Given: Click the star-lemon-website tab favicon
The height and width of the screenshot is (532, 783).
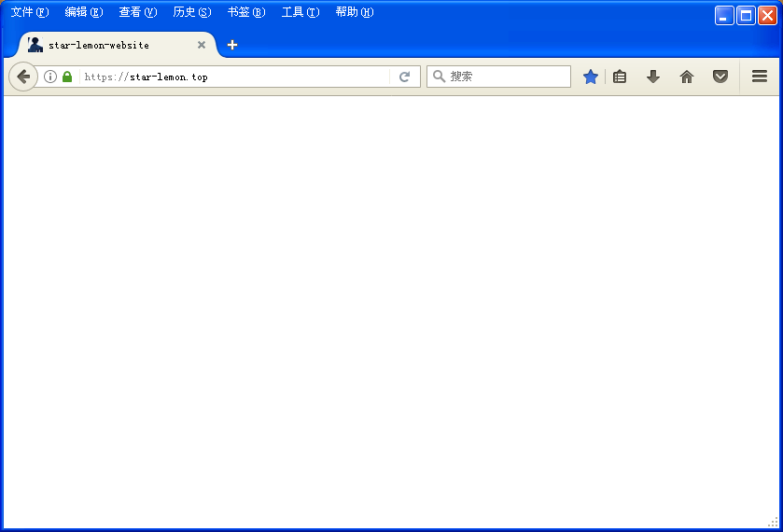Looking at the screenshot, I should tap(35, 45).
